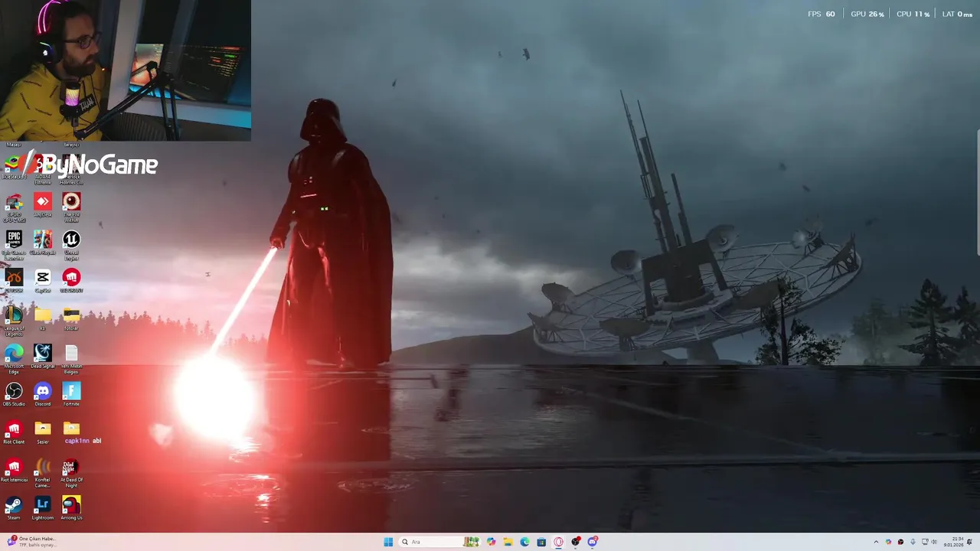The height and width of the screenshot is (551, 980).
Task: Open File Explorer from the taskbar
Action: click(x=508, y=542)
